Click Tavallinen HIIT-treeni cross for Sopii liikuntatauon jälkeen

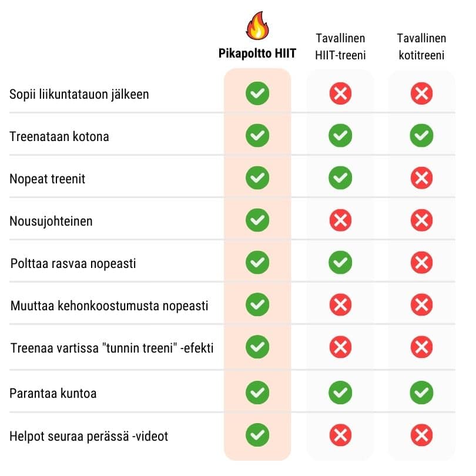340,93
